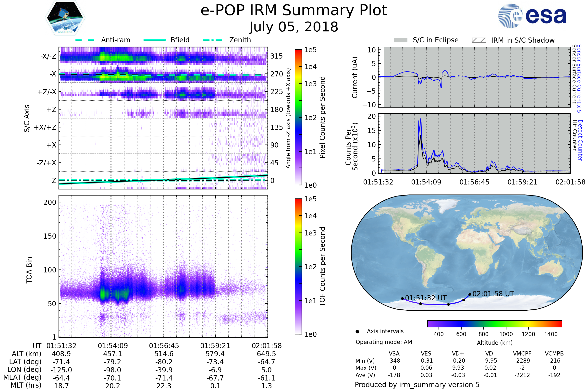
Task: Click the Operating mode: AM text
Action: tap(384, 342)
